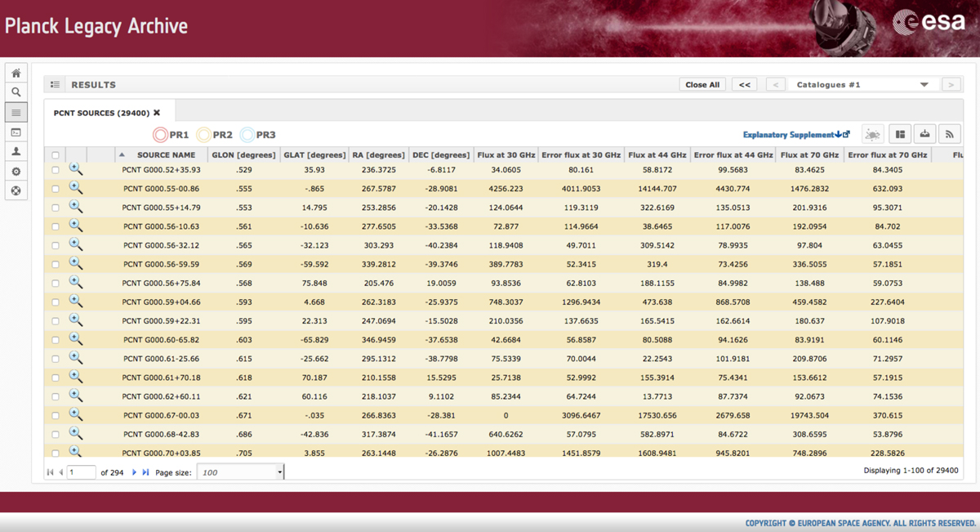View details for PCNT G000.52+35.93 magnifier
The width and height of the screenshot is (980, 532).
(x=75, y=168)
